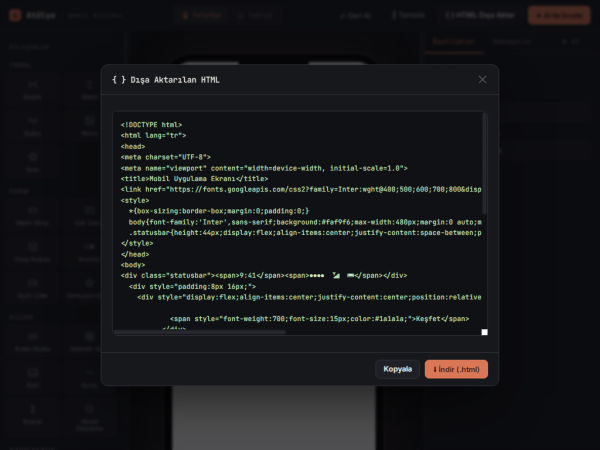Click the Geri Al undo button
Viewport: 600px width, 450px height.
(355, 16)
